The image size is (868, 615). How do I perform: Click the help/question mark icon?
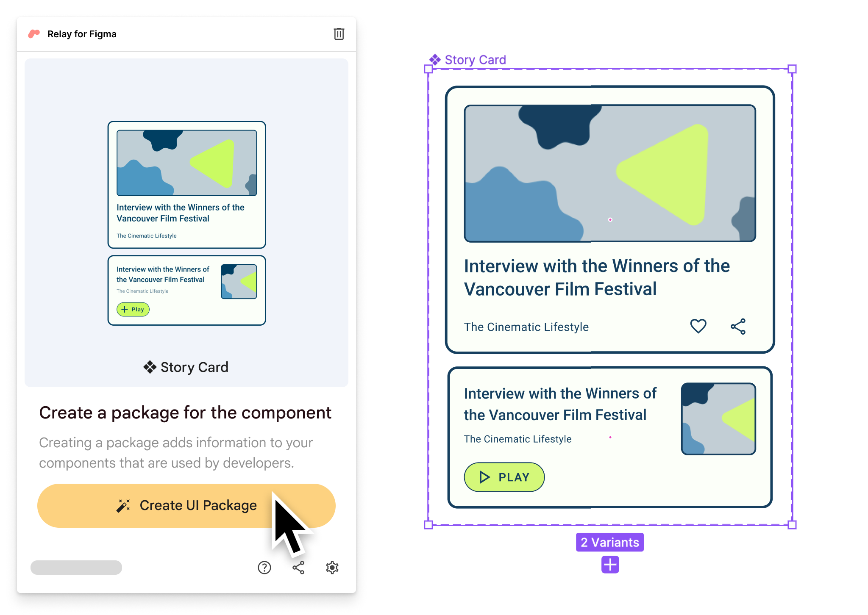coord(264,568)
